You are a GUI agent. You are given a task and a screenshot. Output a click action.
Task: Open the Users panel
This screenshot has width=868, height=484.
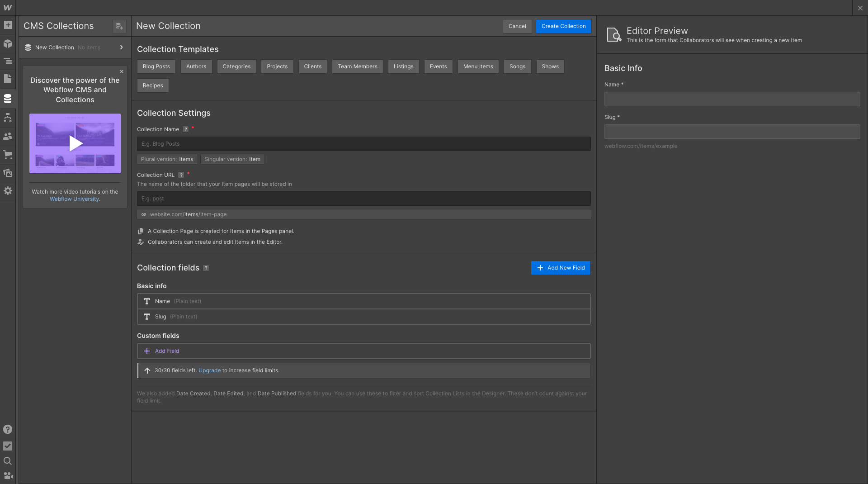pyautogui.click(x=8, y=136)
